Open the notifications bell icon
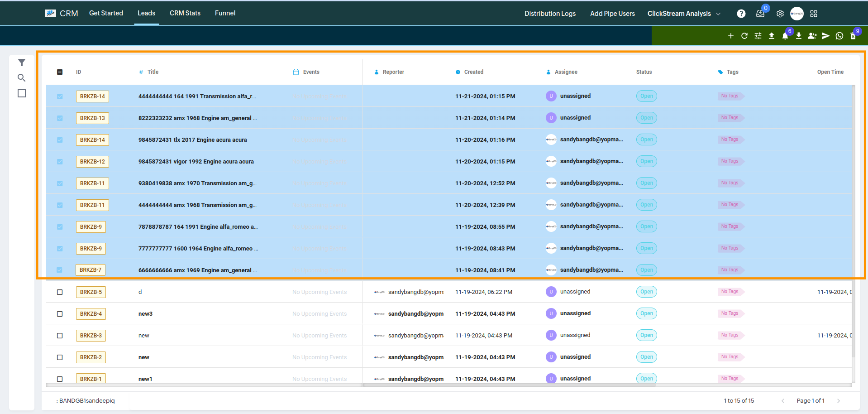The width and height of the screenshot is (868, 414). 785,36
